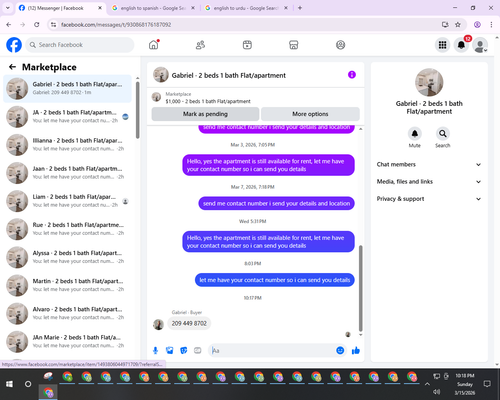
Task: Switch to english to spanish Google tab
Action: [153, 8]
